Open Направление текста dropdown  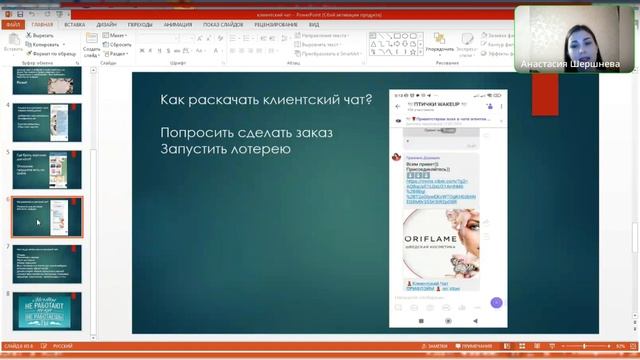(321, 36)
